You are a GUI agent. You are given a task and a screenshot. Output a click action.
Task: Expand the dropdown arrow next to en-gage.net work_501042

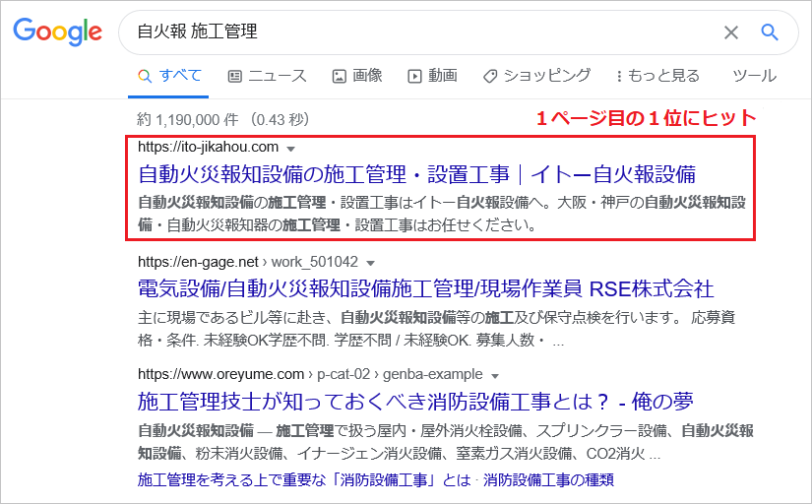[x=370, y=263]
